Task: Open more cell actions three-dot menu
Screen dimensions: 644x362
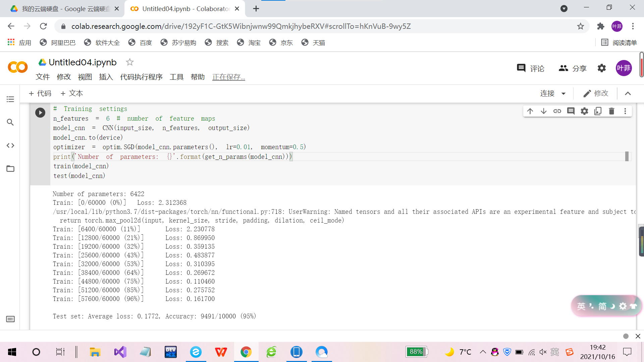Action: point(625,111)
